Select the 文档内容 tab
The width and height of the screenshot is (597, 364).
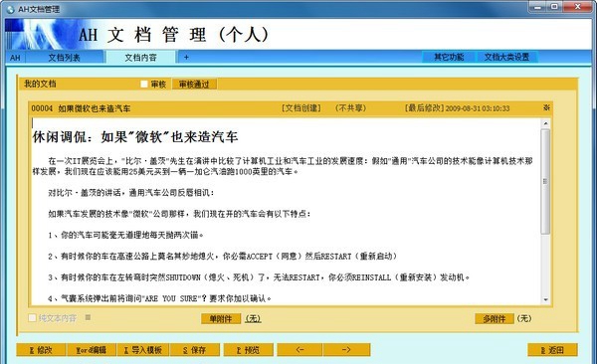pyautogui.click(x=140, y=58)
